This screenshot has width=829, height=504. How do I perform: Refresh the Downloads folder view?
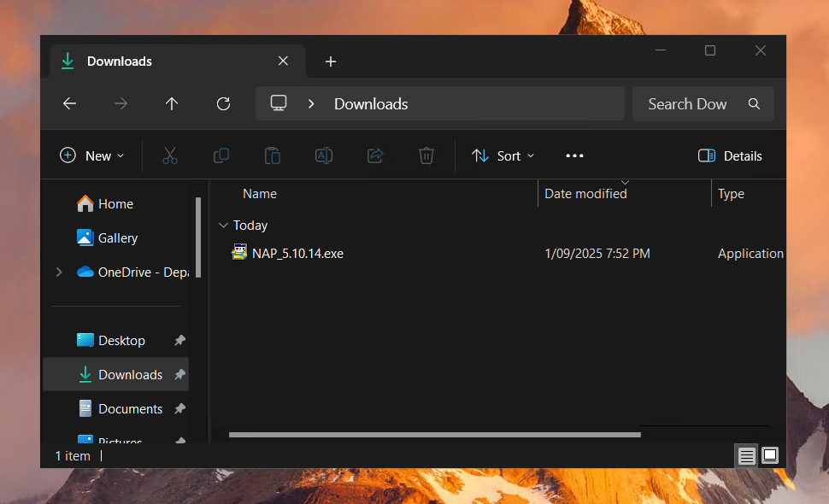pos(223,103)
